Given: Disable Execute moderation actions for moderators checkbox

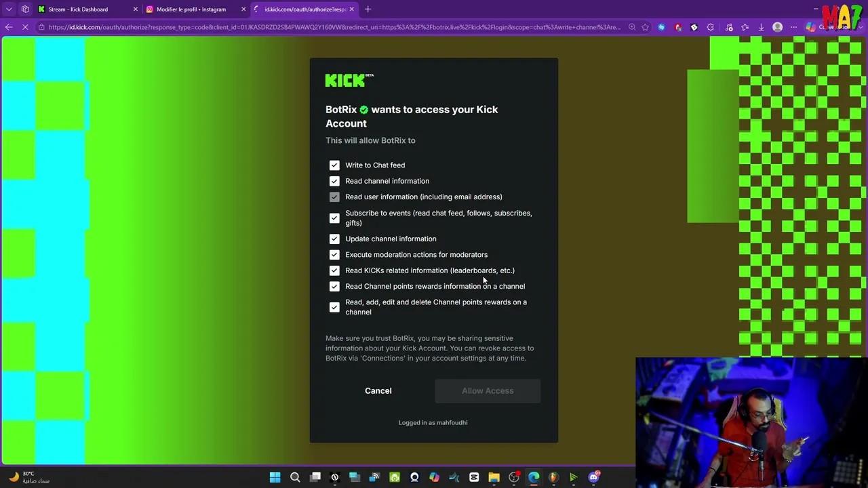Looking at the screenshot, I should 334,255.
